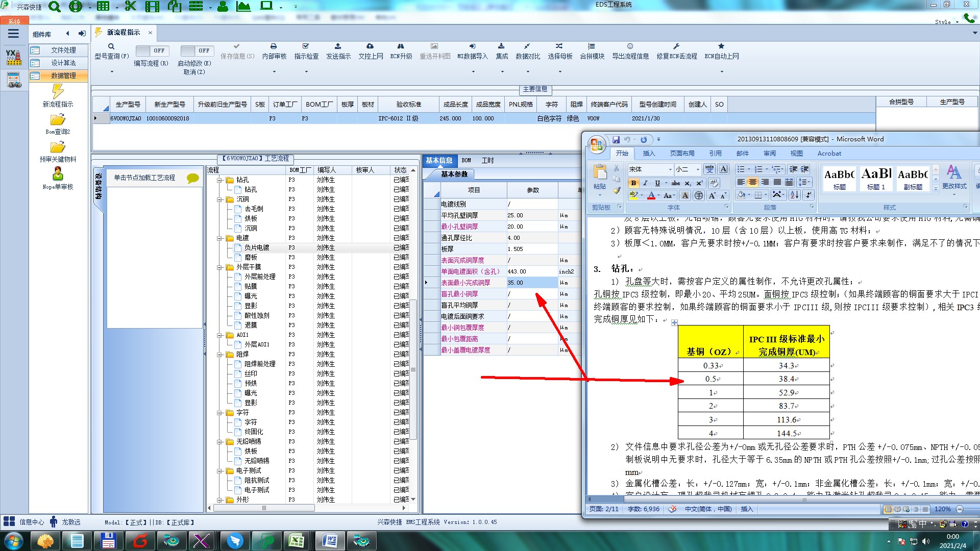Click 发送指示 upload button
This screenshot has width=980, height=551.
338,52
